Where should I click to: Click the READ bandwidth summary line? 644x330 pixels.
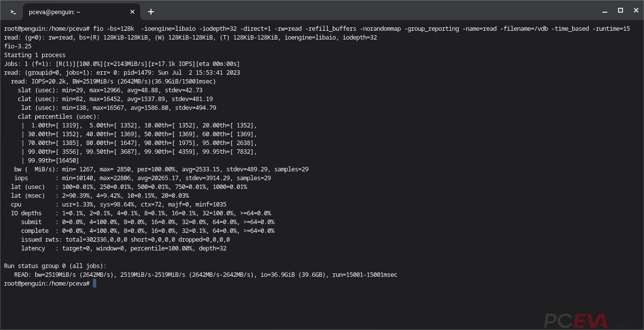tap(205, 275)
